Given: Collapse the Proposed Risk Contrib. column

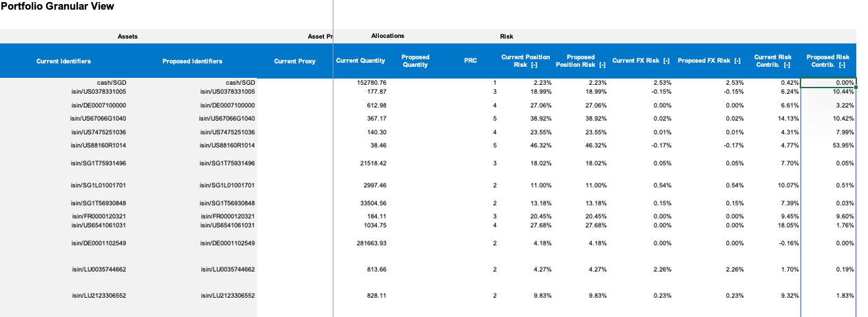Looking at the screenshot, I should pos(842,65).
